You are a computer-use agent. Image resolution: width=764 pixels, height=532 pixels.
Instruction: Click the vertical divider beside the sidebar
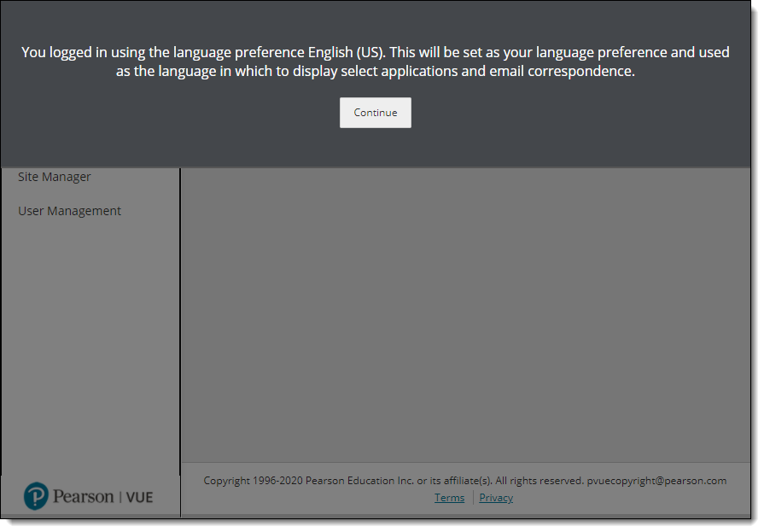pos(180,342)
